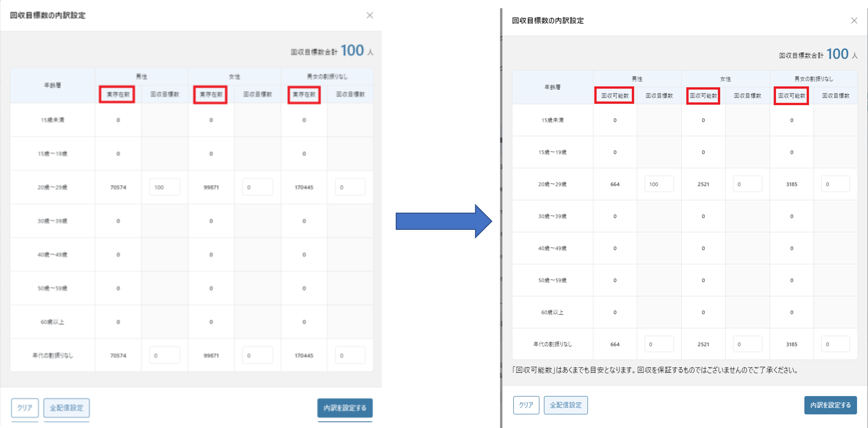Click highlighted 回収可能数 header under 男性

[x=614, y=96]
